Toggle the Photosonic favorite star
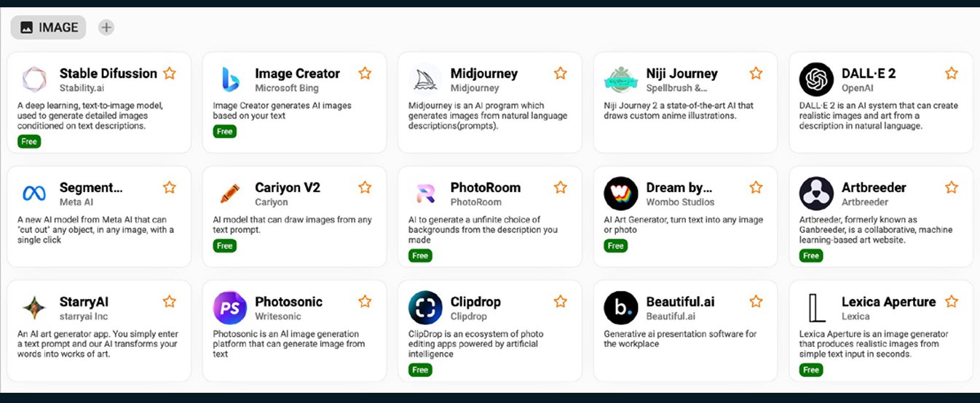980x403 pixels. [x=365, y=301]
